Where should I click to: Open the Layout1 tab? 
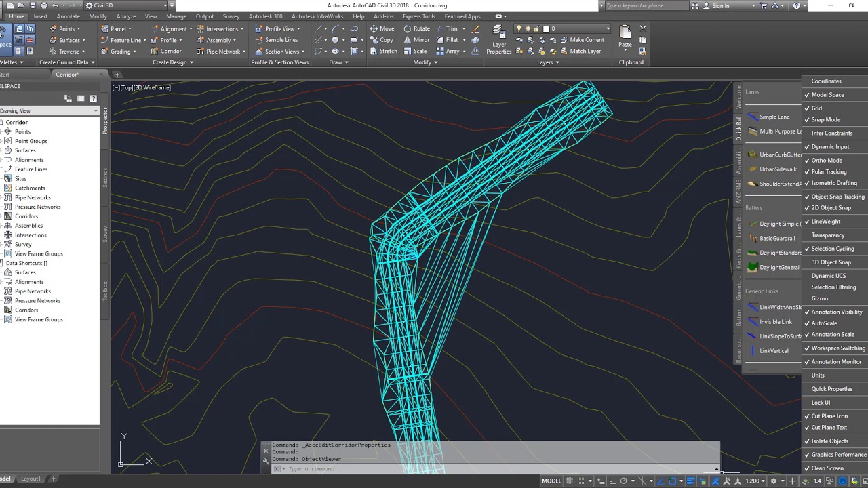pyautogui.click(x=31, y=479)
